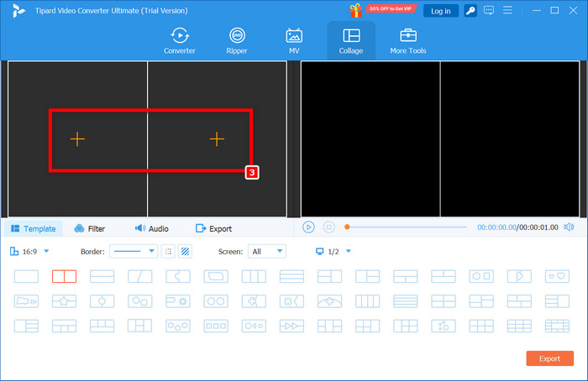Viewport: 588px width, 381px height.
Task: Click plus sign in right collage pane
Action: click(x=217, y=139)
